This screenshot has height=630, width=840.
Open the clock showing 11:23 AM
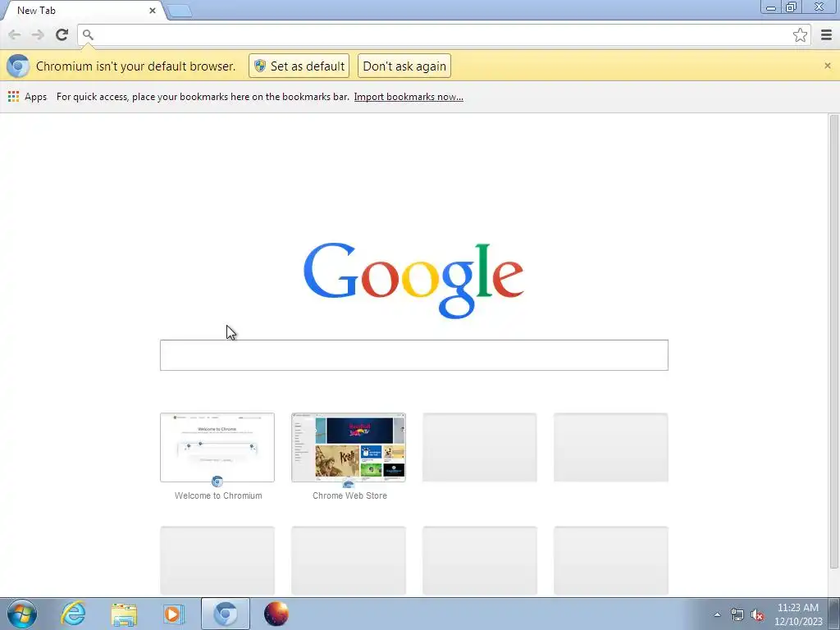[x=797, y=614]
